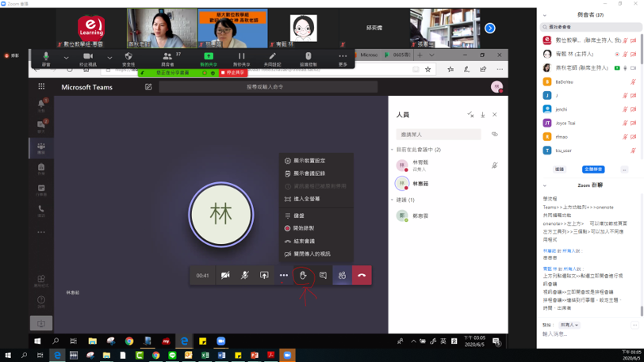
Task: Open the chat recipient dropdown in Zoom
Action: [570, 325]
